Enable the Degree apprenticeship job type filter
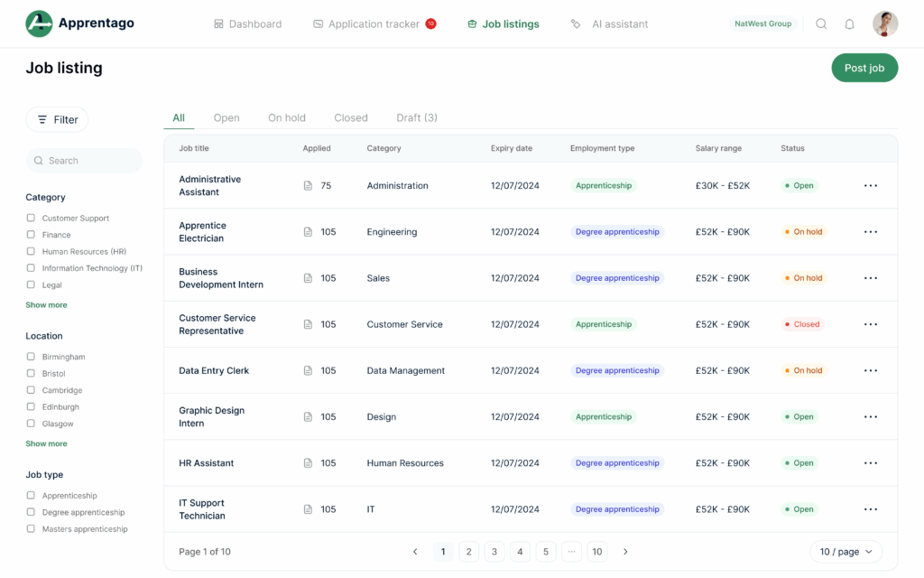924x578 pixels. click(x=31, y=512)
